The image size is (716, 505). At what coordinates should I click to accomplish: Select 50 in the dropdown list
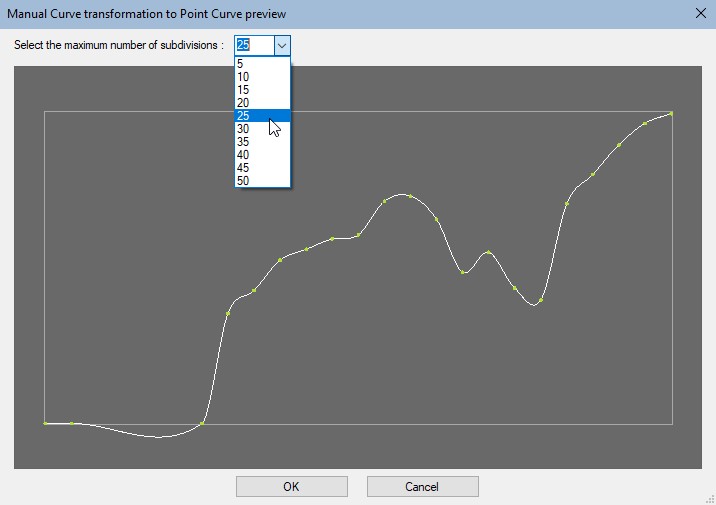tap(262, 180)
